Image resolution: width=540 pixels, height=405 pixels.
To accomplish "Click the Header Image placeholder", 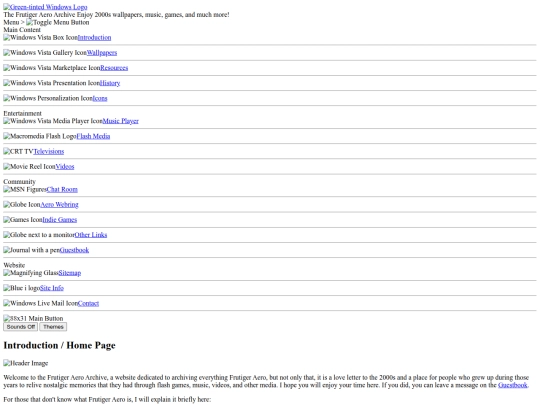I will tap(25, 363).
